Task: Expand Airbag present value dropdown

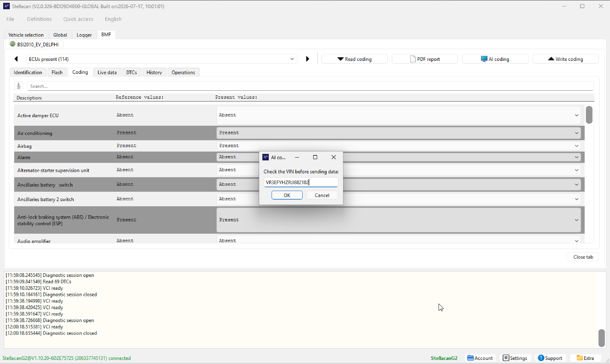Action: click(576, 146)
